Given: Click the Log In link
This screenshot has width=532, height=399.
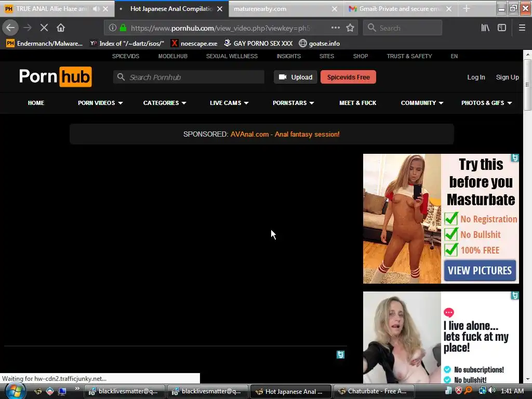Looking at the screenshot, I should coord(476,77).
